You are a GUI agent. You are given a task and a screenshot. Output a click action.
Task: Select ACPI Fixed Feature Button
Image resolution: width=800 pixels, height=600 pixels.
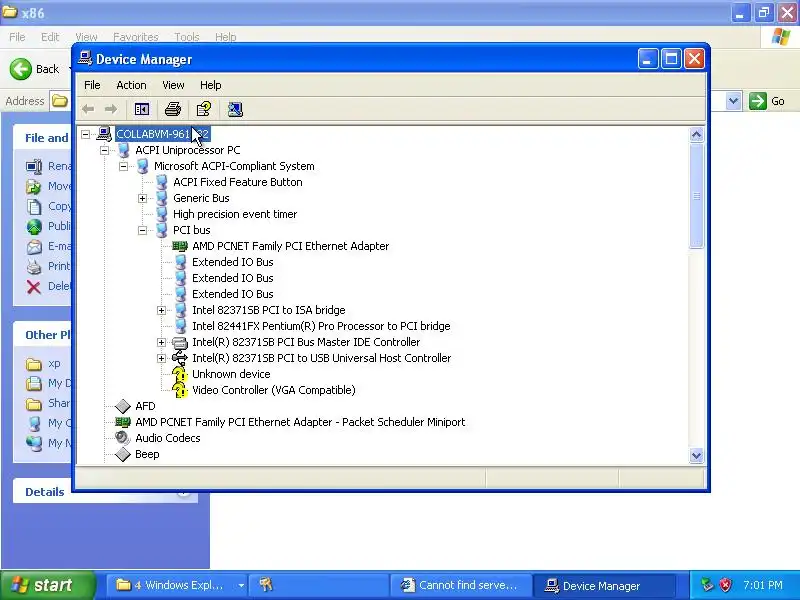coord(238,182)
